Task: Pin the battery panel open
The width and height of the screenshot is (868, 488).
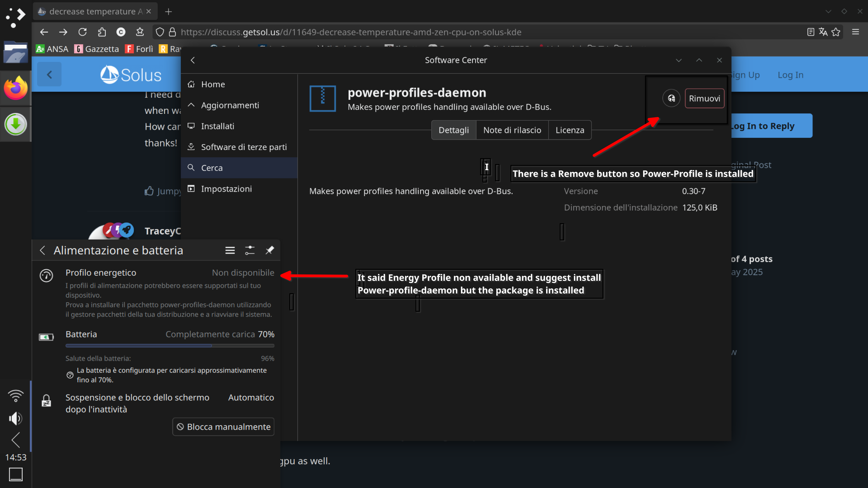Action: pyautogui.click(x=270, y=250)
